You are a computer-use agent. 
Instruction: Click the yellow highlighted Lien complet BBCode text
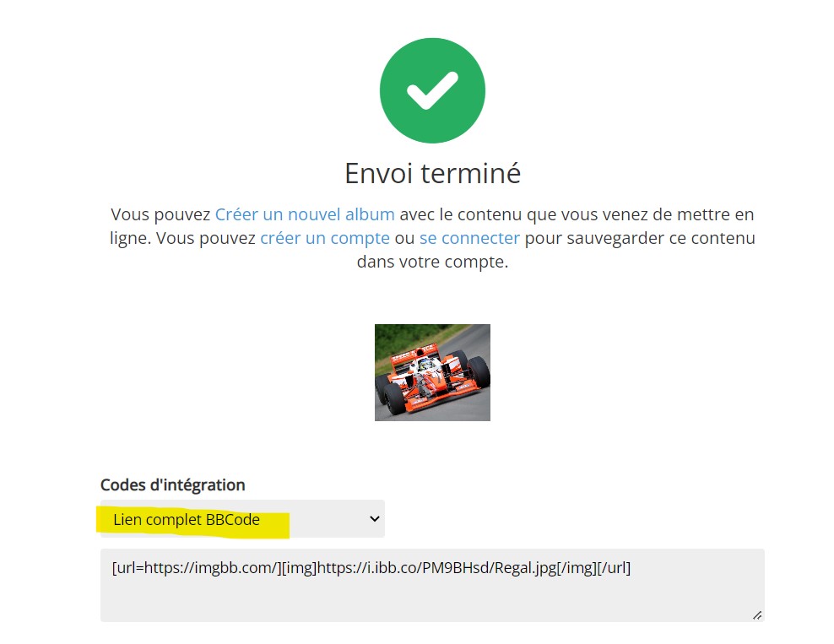tap(187, 520)
